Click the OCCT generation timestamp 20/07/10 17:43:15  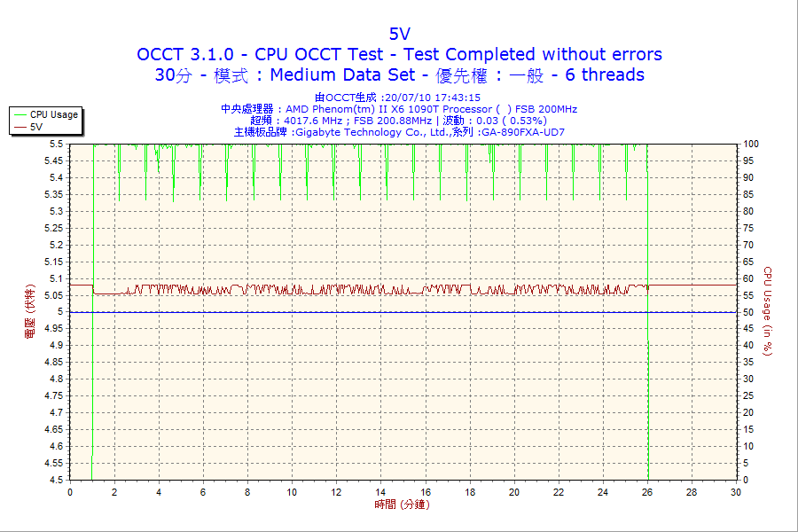click(398, 98)
